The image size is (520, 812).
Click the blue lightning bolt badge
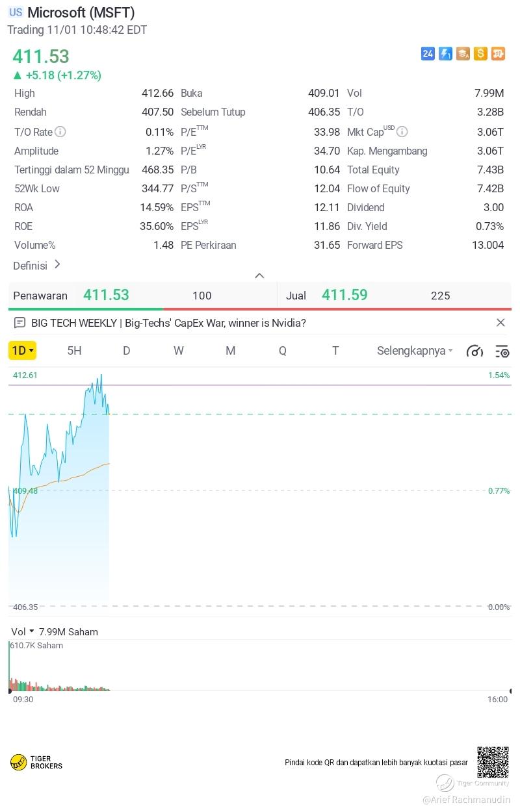(x=445, y=54)
